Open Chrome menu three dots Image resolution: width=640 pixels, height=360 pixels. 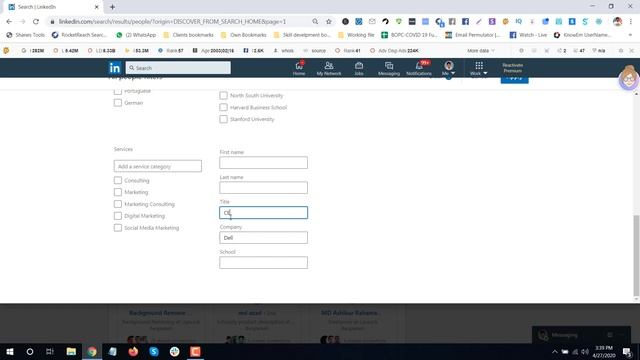point(631,21)
